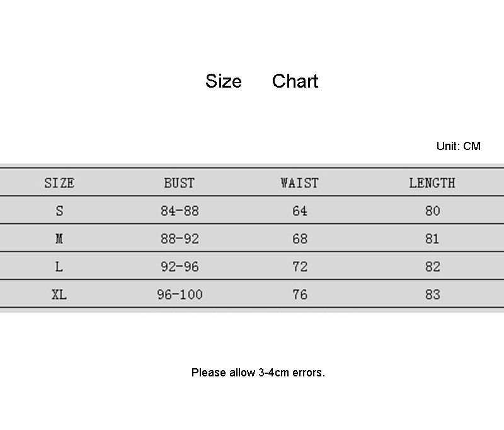
Task: Click length value 80
Action: pos(432,211)
